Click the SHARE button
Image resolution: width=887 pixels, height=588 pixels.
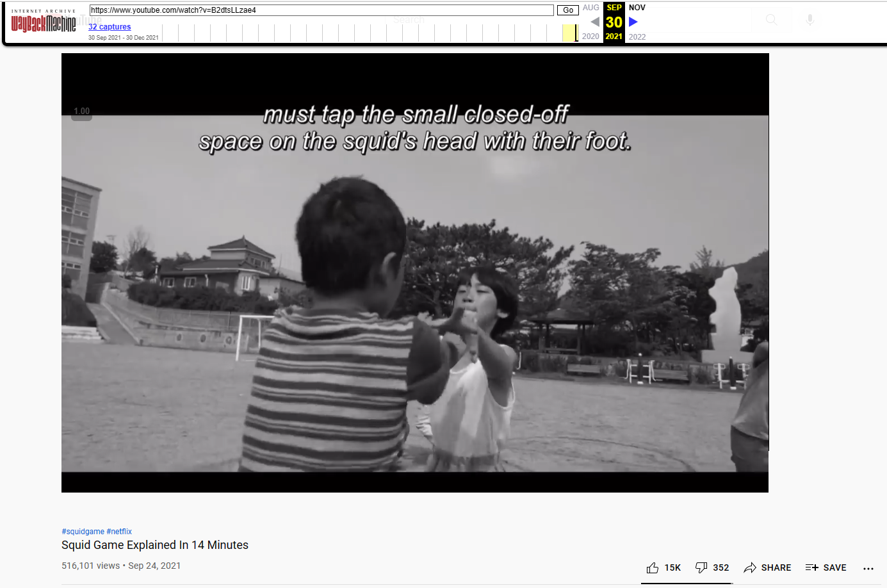(767, 568)
